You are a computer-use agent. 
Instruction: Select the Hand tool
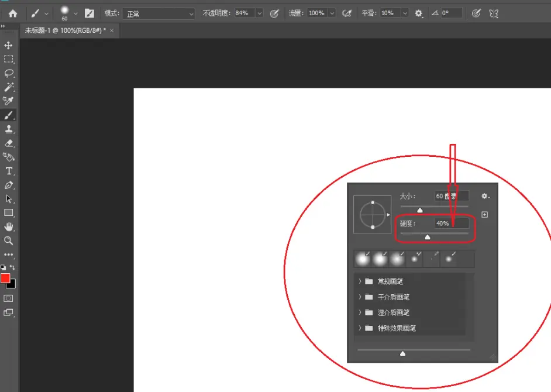(x=8, y=227)
